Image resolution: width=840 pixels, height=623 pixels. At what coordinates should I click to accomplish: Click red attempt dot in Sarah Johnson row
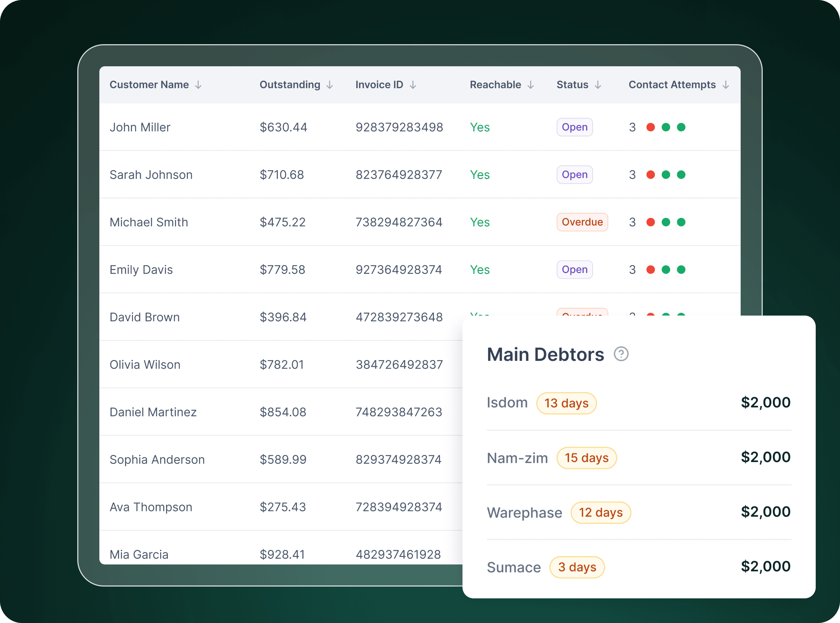[650, 175]
